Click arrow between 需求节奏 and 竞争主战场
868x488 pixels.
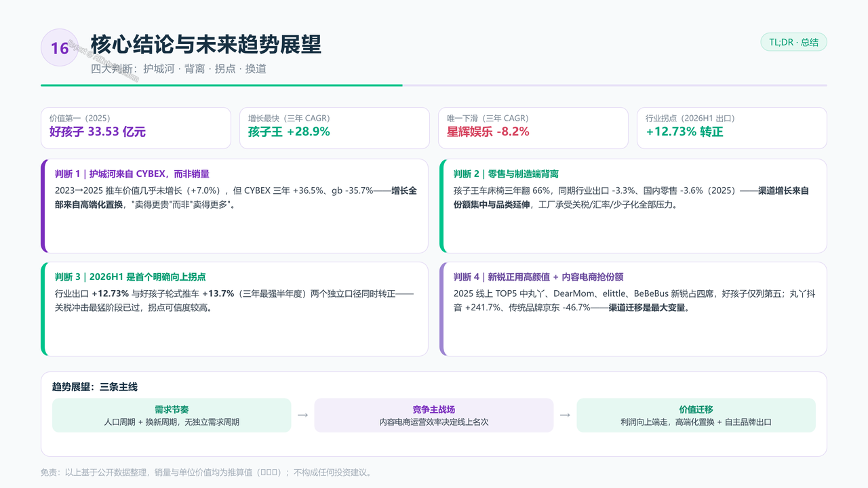pos(303,415)
